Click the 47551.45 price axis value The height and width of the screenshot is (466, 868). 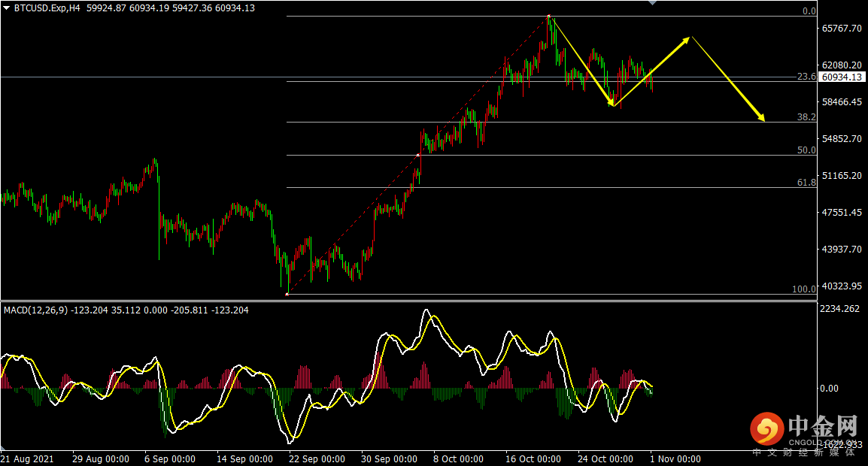(842, 213)
